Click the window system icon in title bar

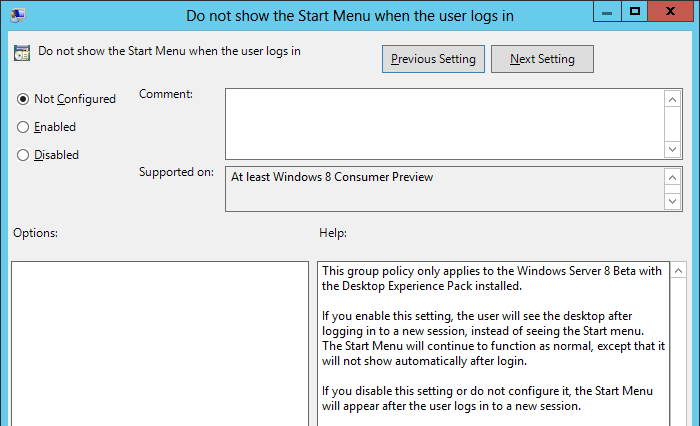click(18, 15)
